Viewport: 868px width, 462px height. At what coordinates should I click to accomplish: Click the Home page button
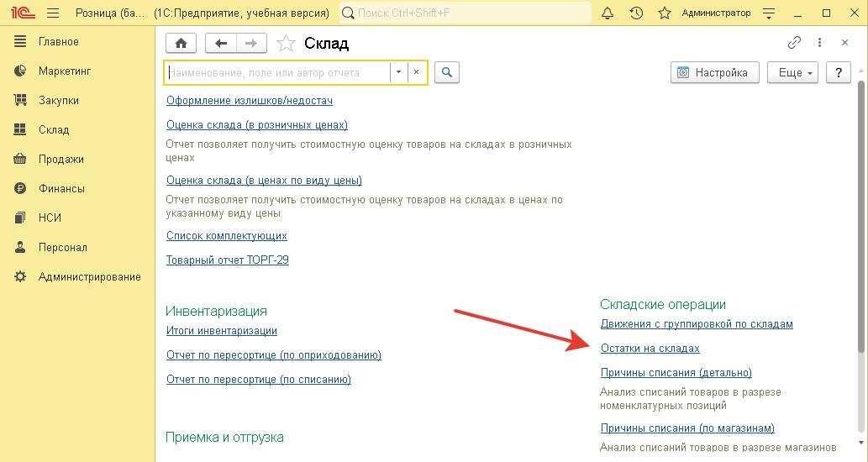coord(181,43)
